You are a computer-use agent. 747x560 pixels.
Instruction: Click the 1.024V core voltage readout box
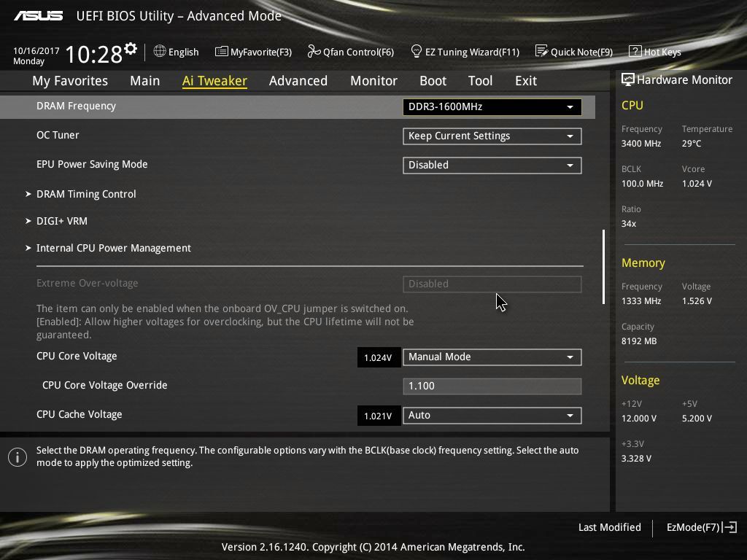(x=379, y=357)
